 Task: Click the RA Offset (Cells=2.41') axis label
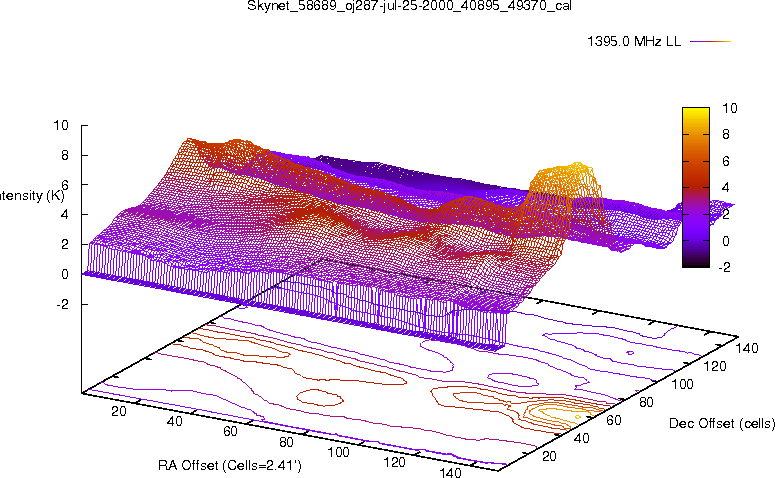[230, 465]
